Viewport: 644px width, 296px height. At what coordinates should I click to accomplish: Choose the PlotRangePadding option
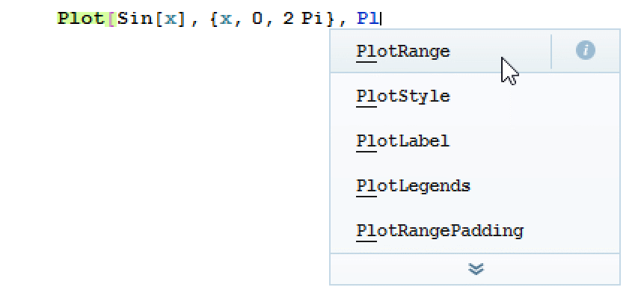[475, 230]
